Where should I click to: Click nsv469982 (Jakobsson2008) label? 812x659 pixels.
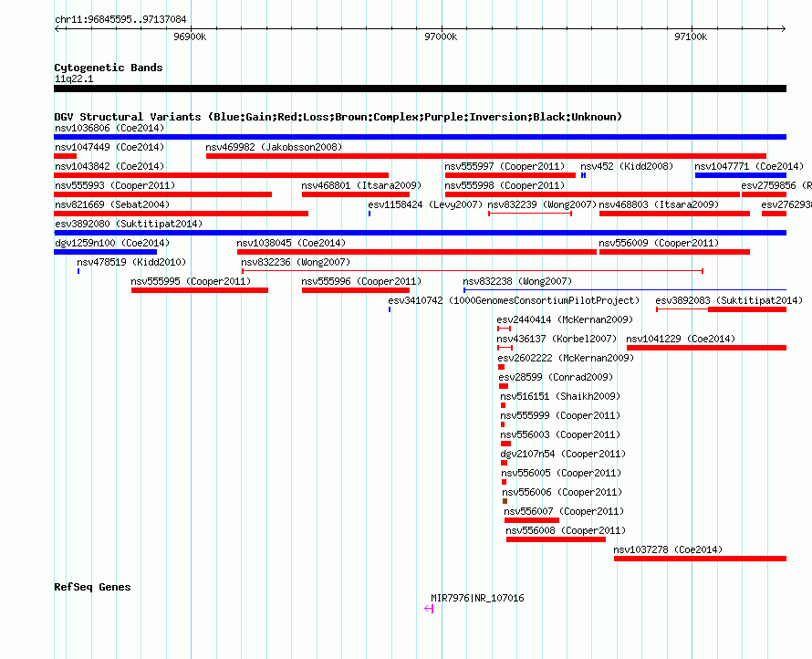274,147
